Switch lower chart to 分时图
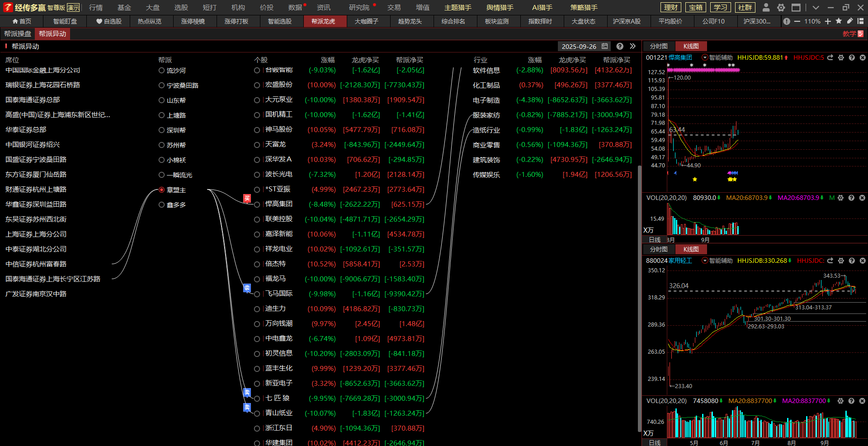This screenshot has height=446, width=868. pos(659,249)
